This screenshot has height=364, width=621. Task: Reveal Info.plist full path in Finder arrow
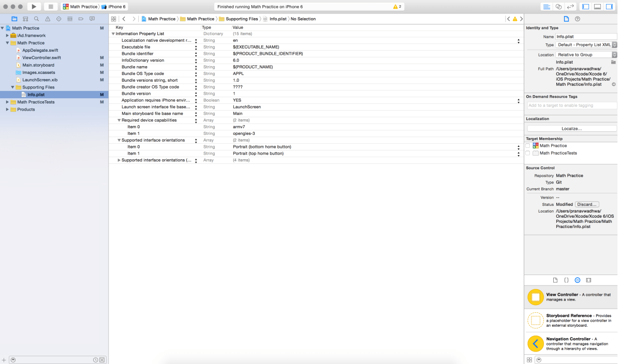click(x=614, y=84)
